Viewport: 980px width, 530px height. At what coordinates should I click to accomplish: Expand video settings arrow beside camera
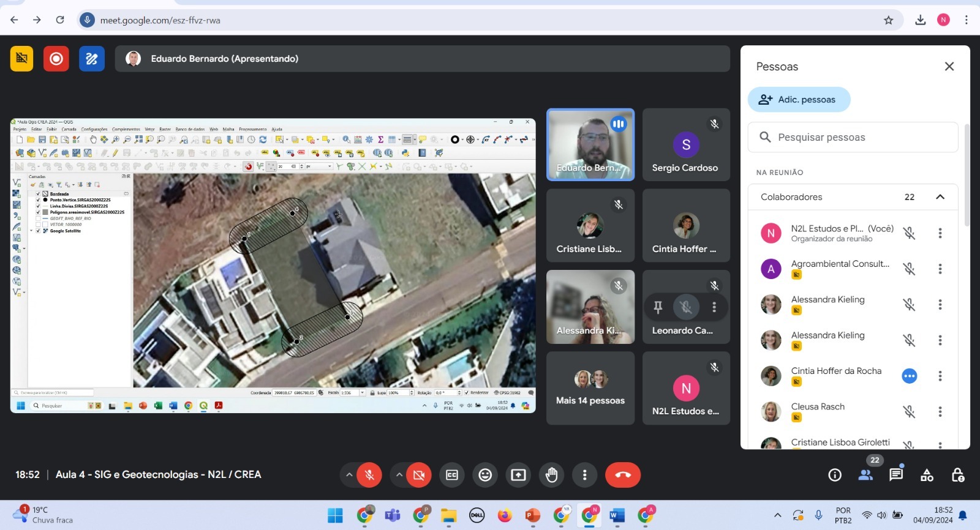pyautogui.click(x=399, y=475)
